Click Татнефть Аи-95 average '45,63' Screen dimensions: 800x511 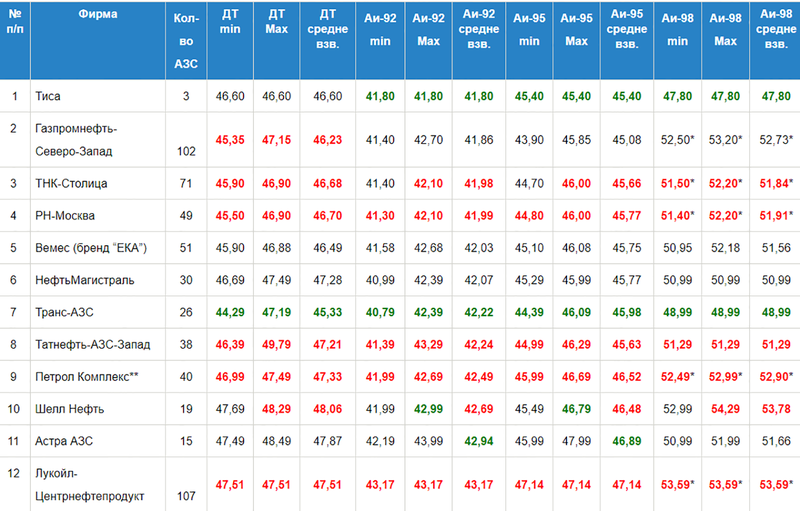[x=627, y=344]
